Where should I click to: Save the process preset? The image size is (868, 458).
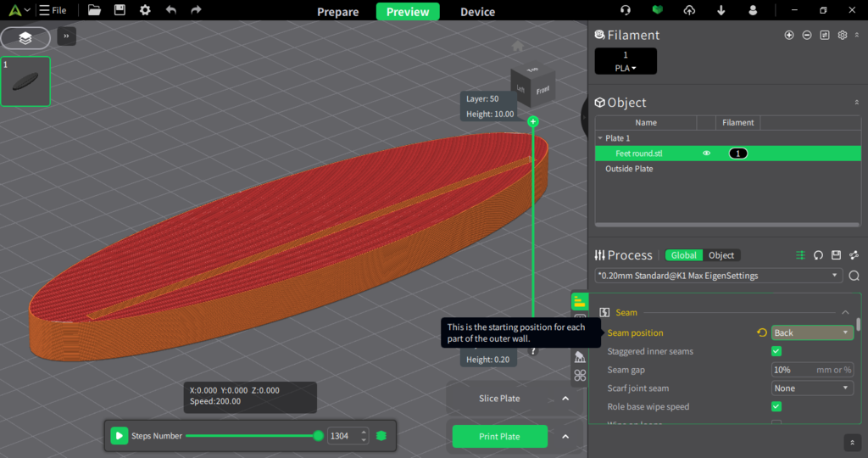(836, 254)
